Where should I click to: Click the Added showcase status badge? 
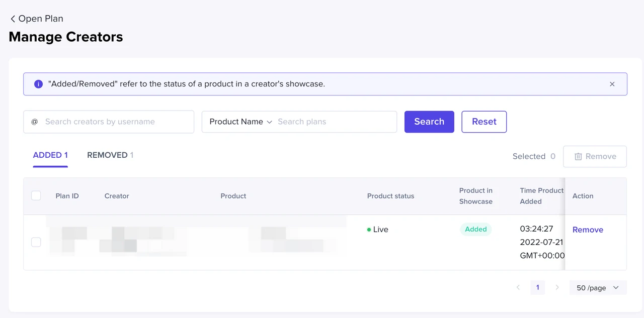click(x=475, y=230)
